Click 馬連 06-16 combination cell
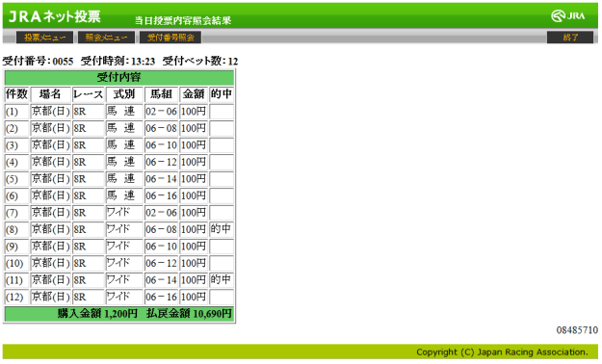Screen dimensions: 602x364 161,196
